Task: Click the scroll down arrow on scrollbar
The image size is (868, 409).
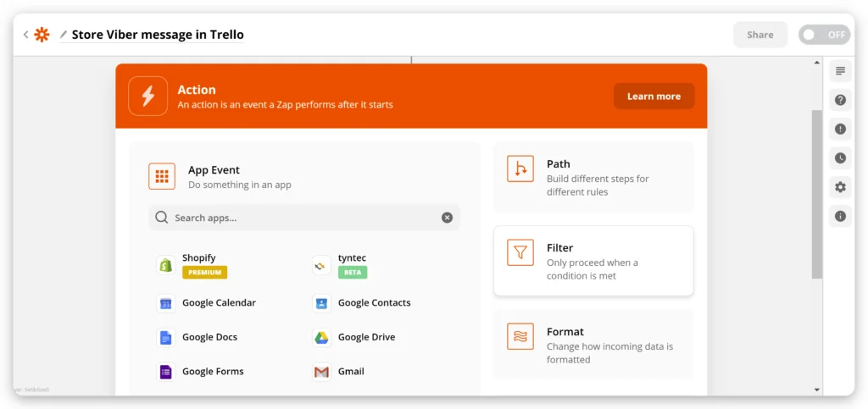Action: click(816, 390)
